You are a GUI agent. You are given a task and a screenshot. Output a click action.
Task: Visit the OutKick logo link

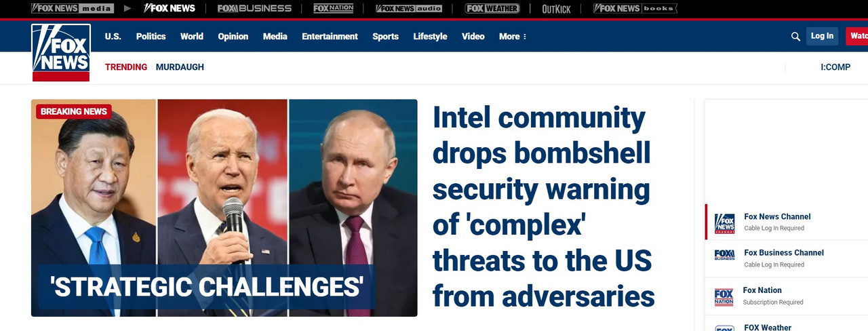tap(556, 9)
